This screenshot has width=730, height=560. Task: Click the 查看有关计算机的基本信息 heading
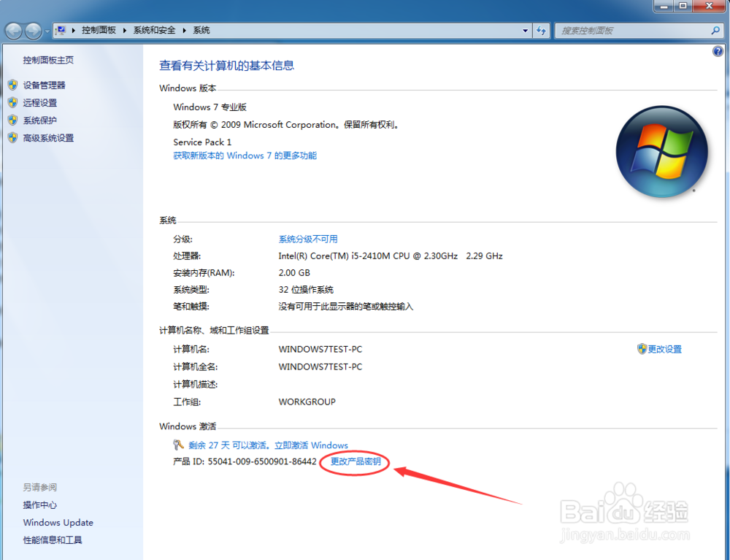click(x=227, y=66)
